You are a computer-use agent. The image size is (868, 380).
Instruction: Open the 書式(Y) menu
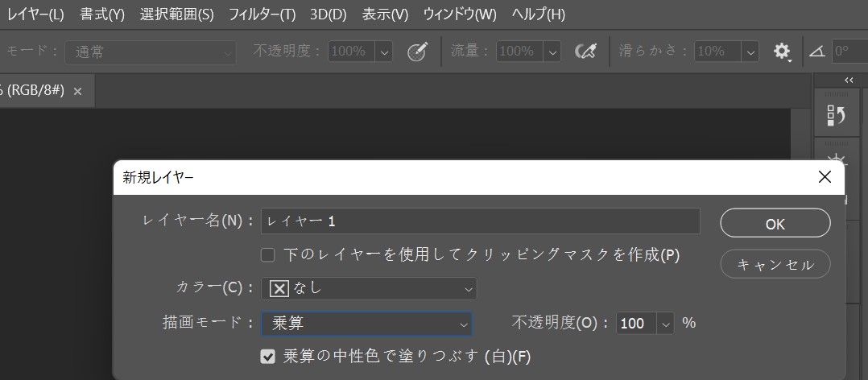pyautogui.click(x=102, y=14)
